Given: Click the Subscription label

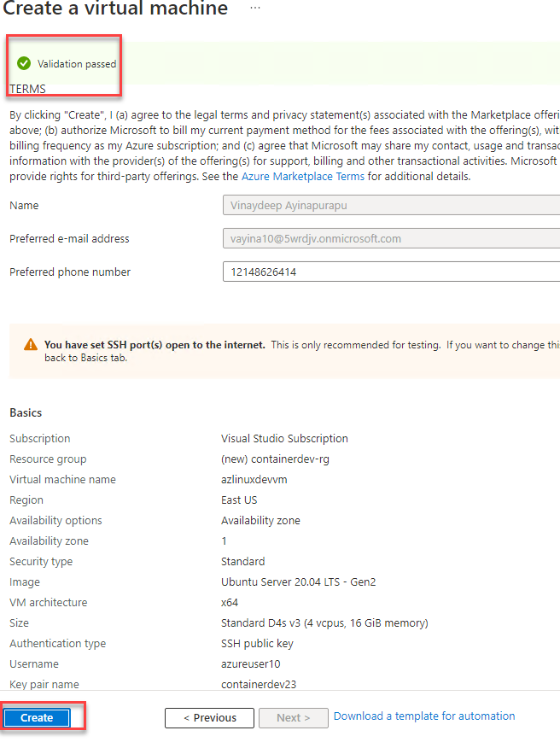Looking at the screenshot, I should click(39, 438).
